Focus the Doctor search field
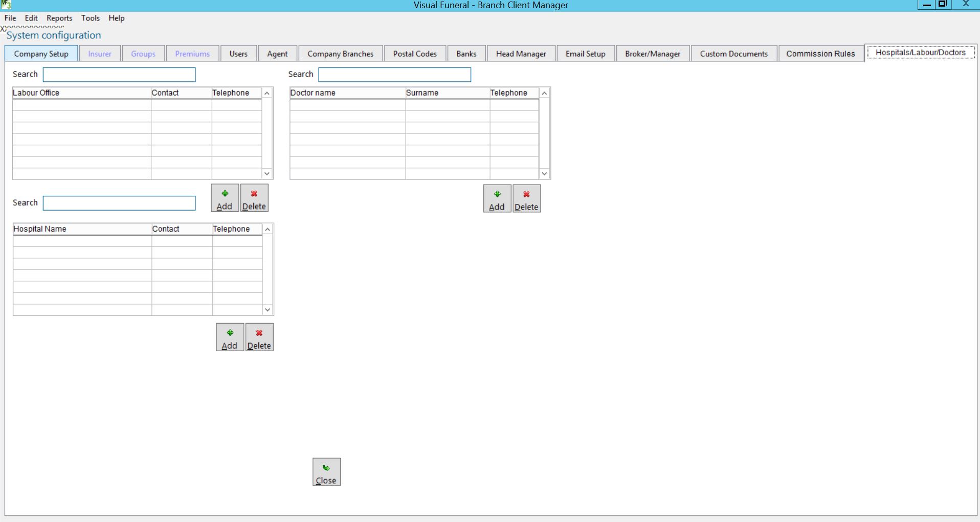 [394, 75]
